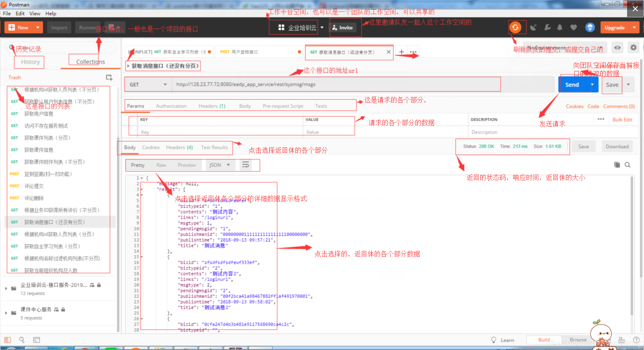Expand the 企业培训云-接口服务 collection
644x350 pixels.
click(6, 289)
